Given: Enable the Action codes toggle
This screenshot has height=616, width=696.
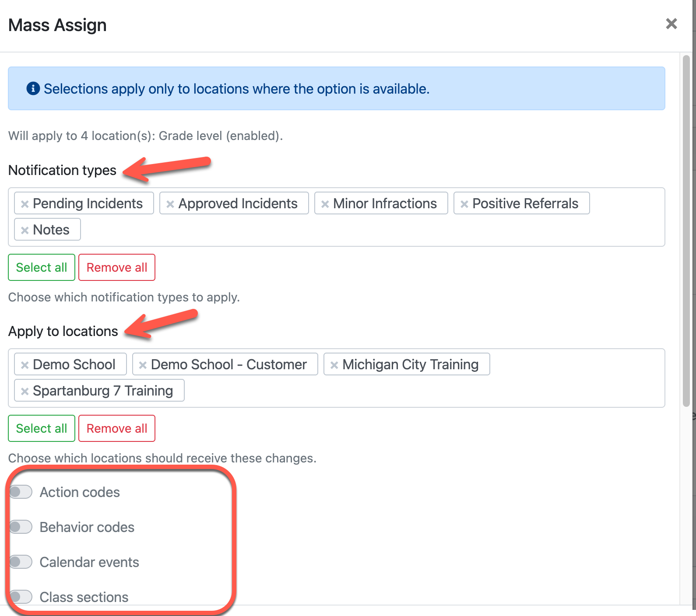Looking at the screenshot, I should 21,492.
